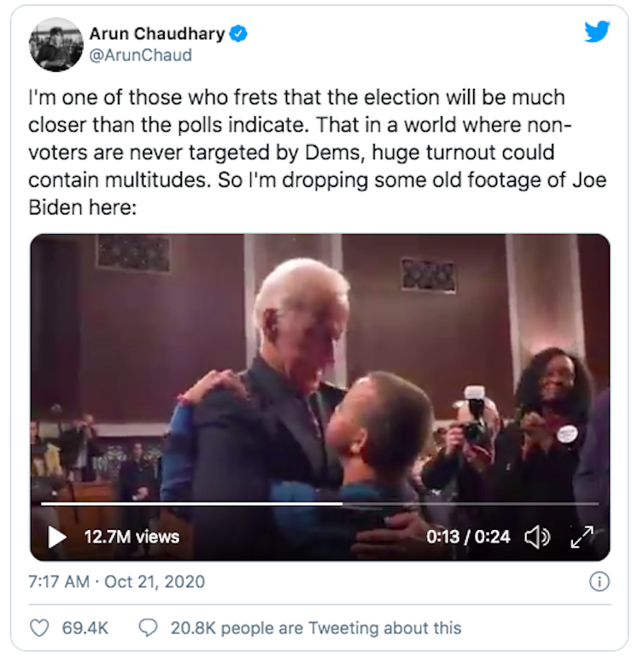Click the 69.4K like count

coord(85,627)
